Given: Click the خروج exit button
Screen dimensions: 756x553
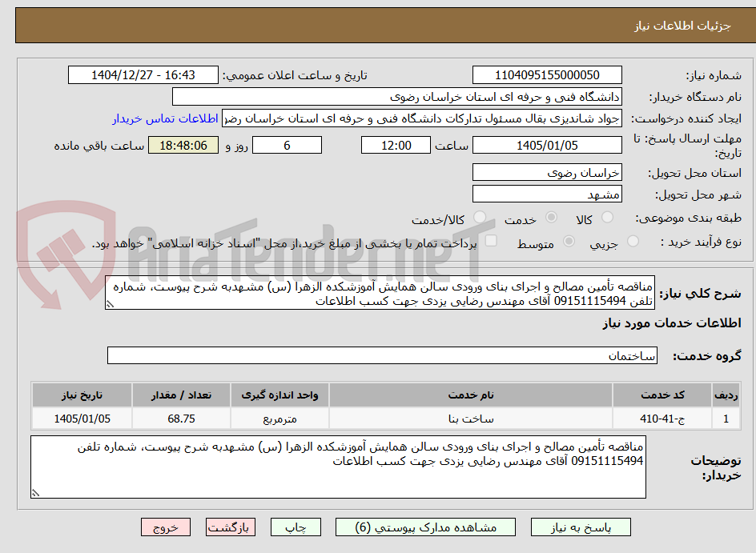Looking at the screenshot, I should tap(165, 527).
